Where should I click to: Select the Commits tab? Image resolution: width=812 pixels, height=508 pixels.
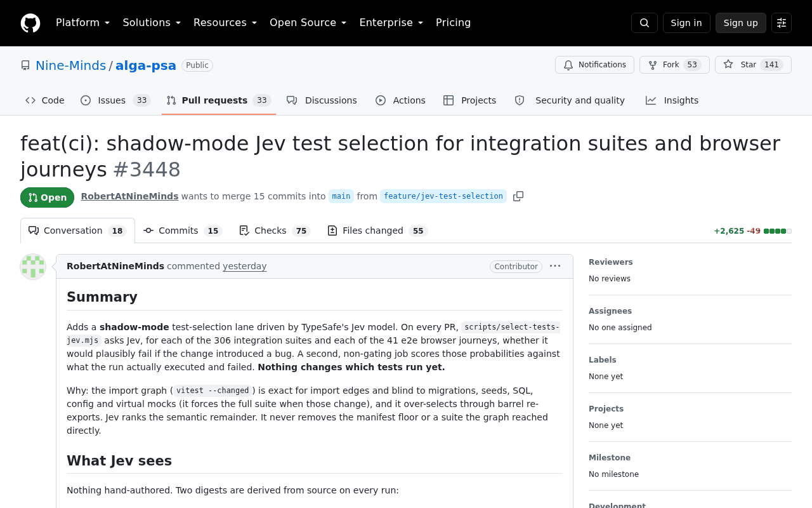click(183, 231)
